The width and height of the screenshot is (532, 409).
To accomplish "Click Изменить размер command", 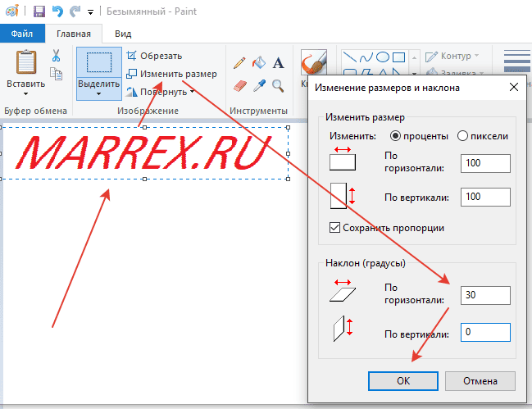I will [171, 74].
